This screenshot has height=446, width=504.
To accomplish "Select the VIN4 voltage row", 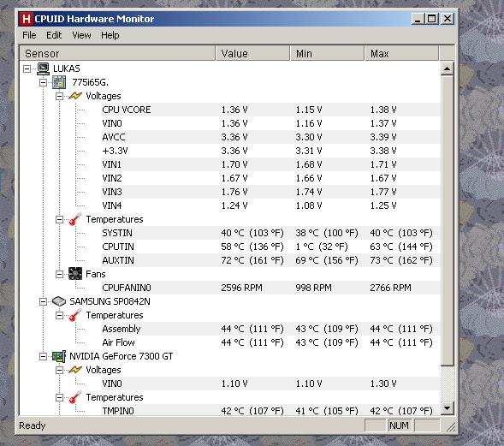I will [270, 205].
